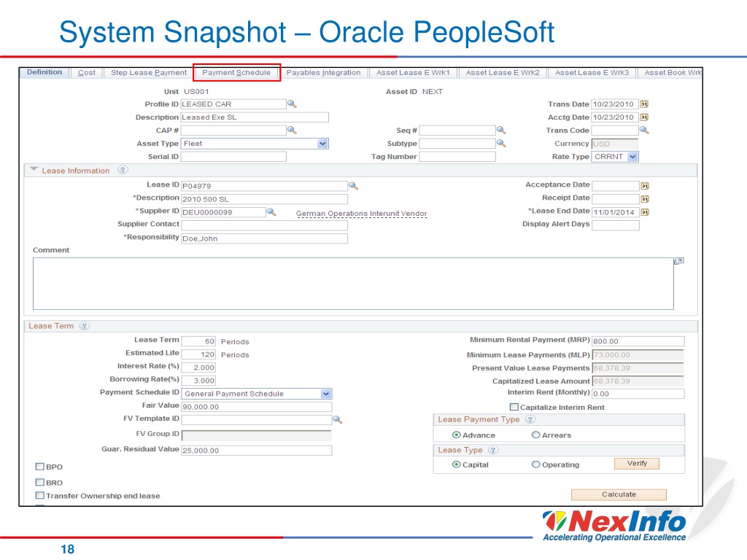Select the Advance payment type radio
The image size is (747, 560).
[x=457, y=435]
